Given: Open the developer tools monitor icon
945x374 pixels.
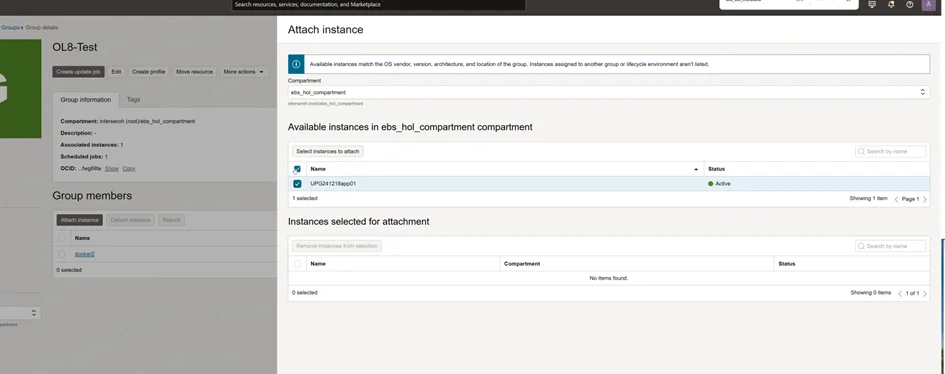Looking at the screenshot, I should click(x=871, y=4).
